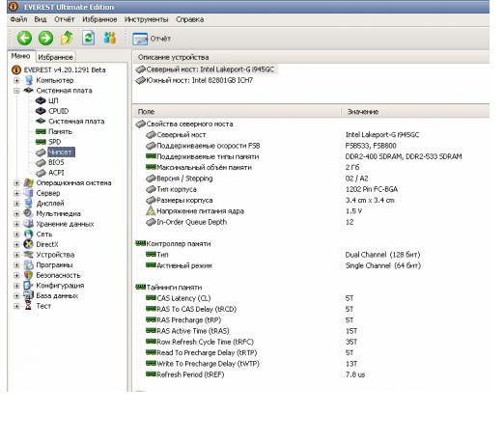
Task: Click the Операционная система Windows icon
Action: (29, 183)
